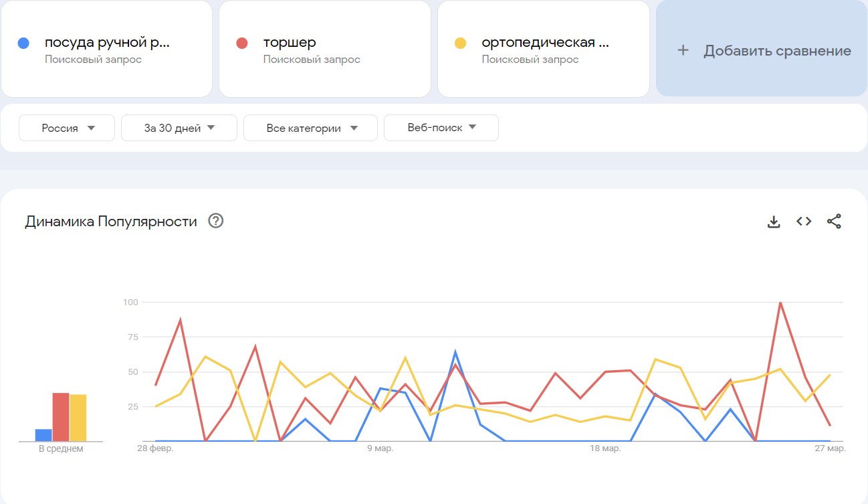Expand the Все категории dropdown
This screenshot has height=504, width=868.
[310, 128]
